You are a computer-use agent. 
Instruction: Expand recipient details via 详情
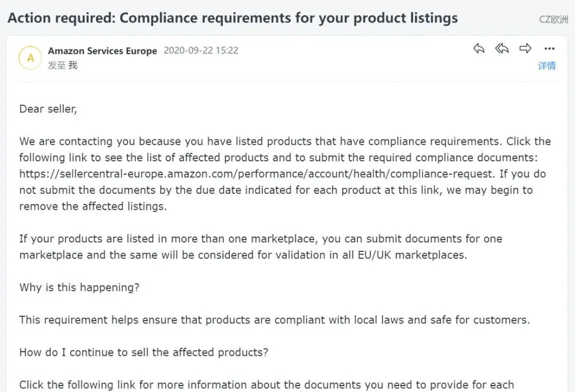click(547, 66)
